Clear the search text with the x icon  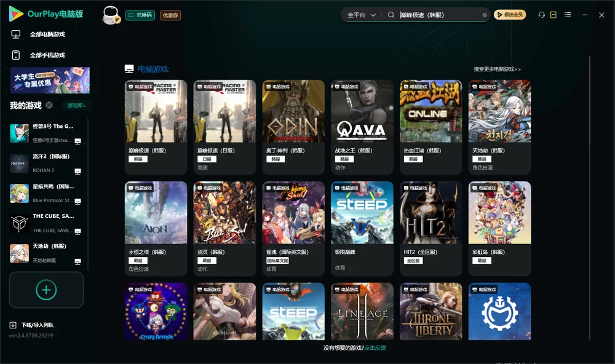[485, 15]
